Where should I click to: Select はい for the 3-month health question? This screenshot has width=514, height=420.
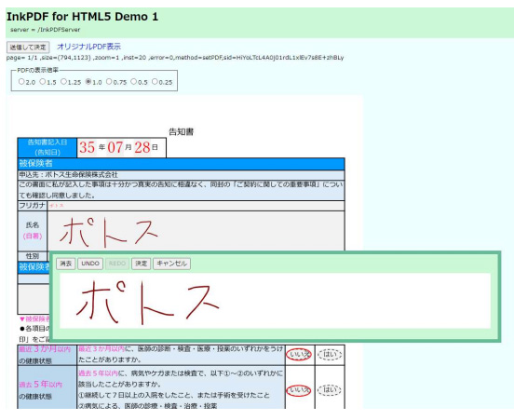pos(331,355)
